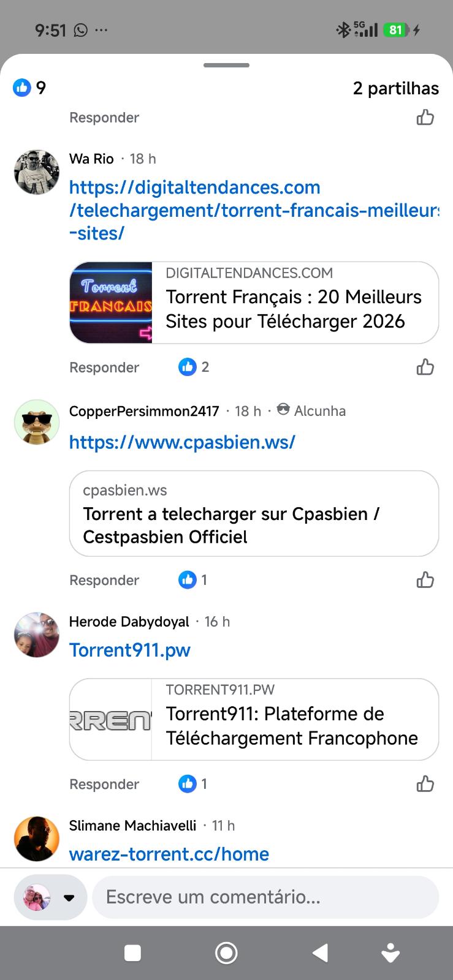This screenshot has width=453, height=980.
Task: Open the blue like reactions count of 9
Action: pos(29,88)
